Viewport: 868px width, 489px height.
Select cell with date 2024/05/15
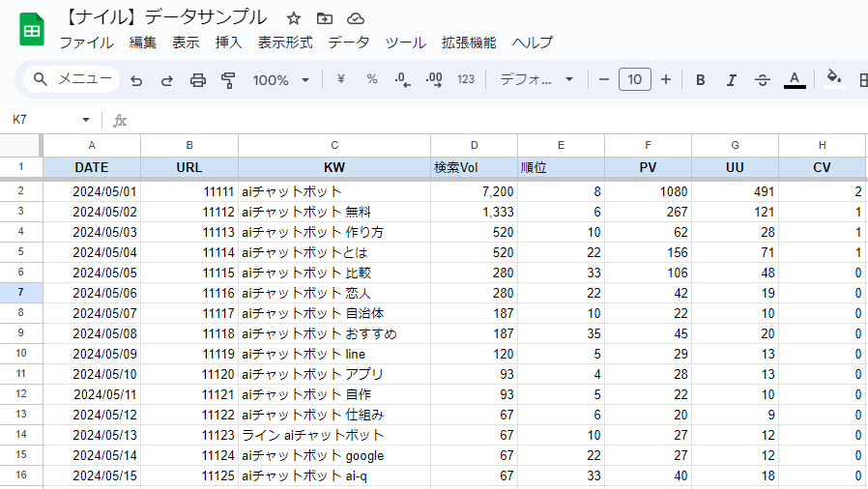[92, 475]
